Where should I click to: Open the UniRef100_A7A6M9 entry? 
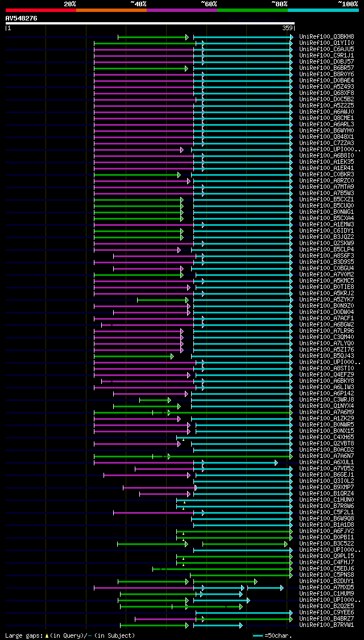pos(326,412)
